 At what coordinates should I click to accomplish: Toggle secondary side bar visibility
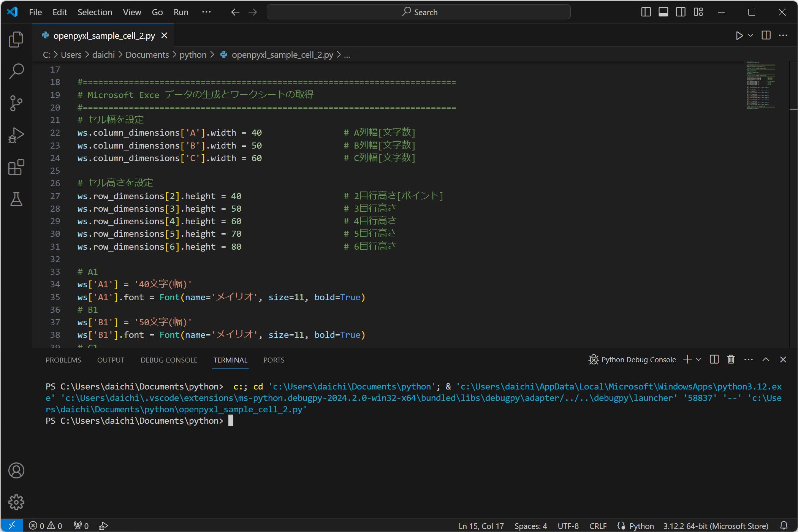click(681, 12)
